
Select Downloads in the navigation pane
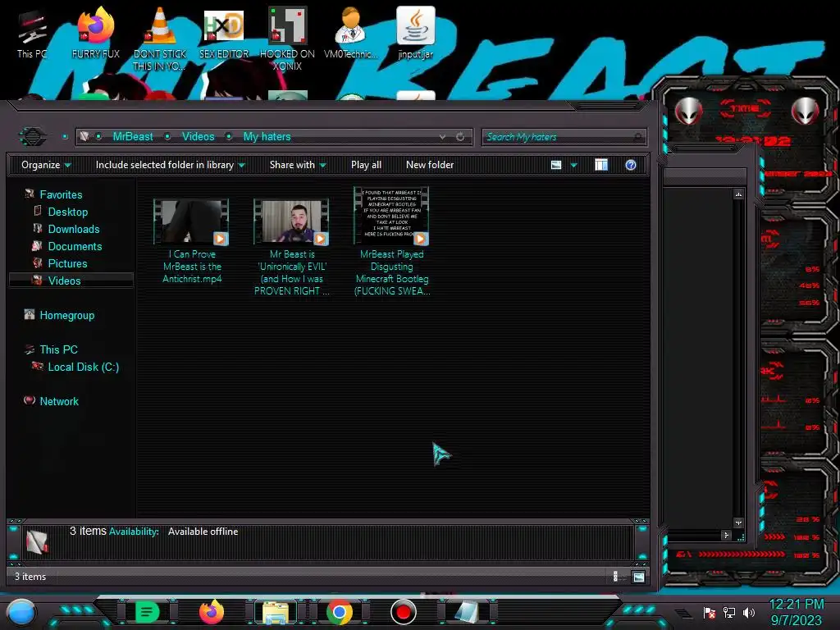73,230
